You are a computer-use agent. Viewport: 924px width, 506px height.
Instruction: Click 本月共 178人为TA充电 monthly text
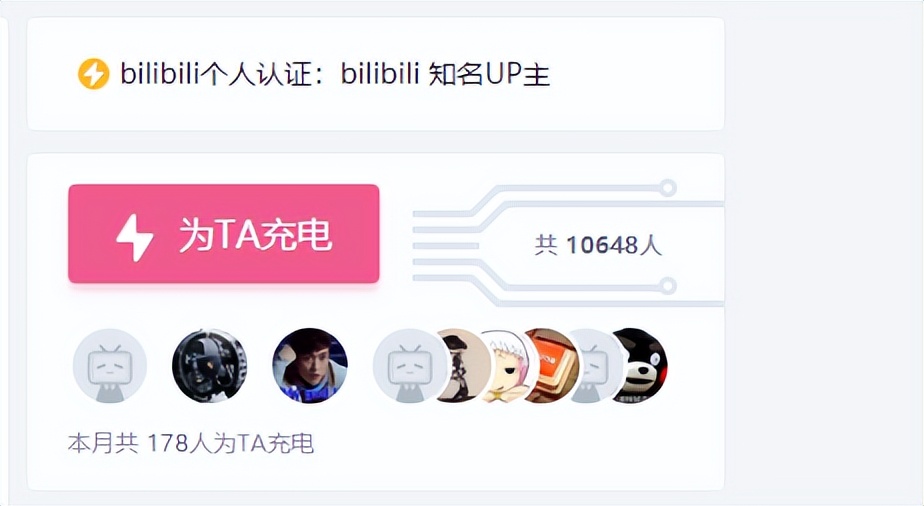point(190,444)
